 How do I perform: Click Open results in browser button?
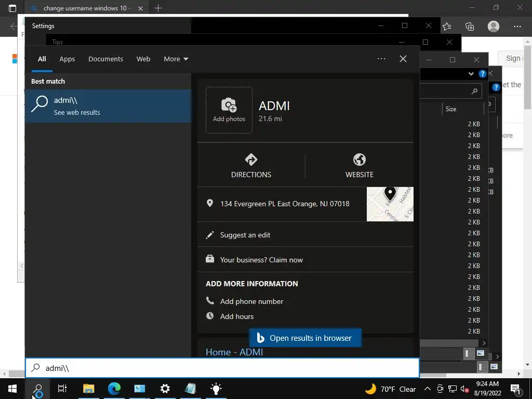pyautogui.click(x=305, y=338)
